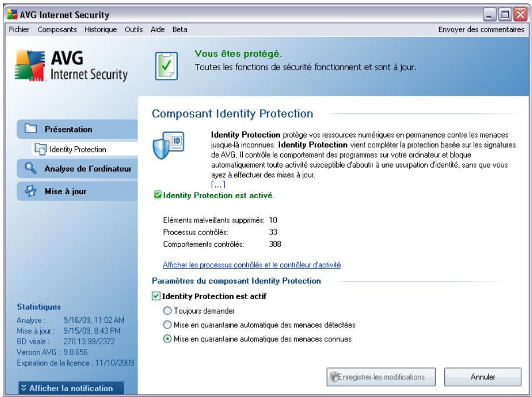532x397 pixels.
Task: Click the Annuler button
Action: (483, 377)
